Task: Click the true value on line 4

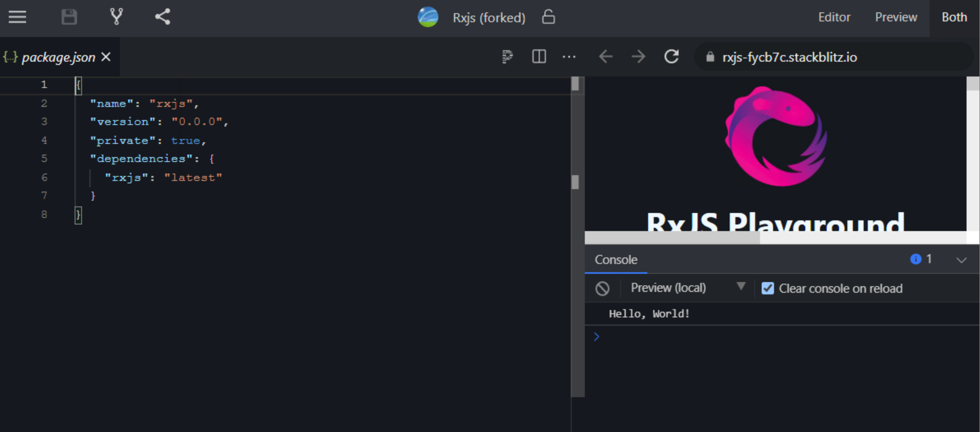Action: tap(185, 140)
